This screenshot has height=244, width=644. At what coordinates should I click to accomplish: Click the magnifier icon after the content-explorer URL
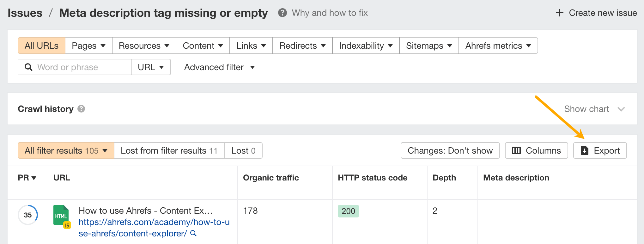tap(193, 234)
